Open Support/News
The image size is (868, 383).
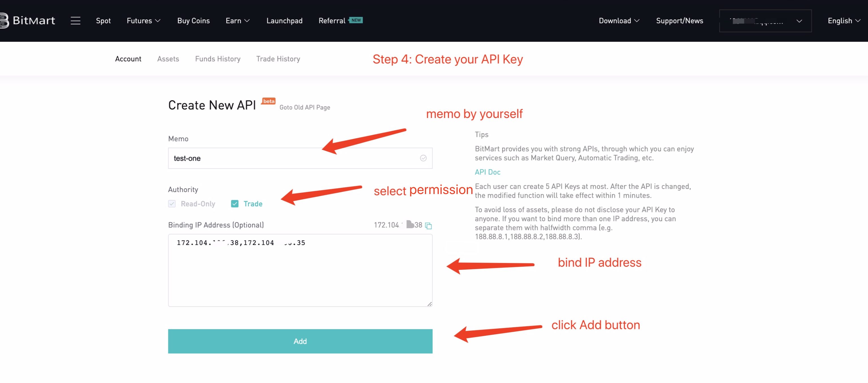point(679,21)
